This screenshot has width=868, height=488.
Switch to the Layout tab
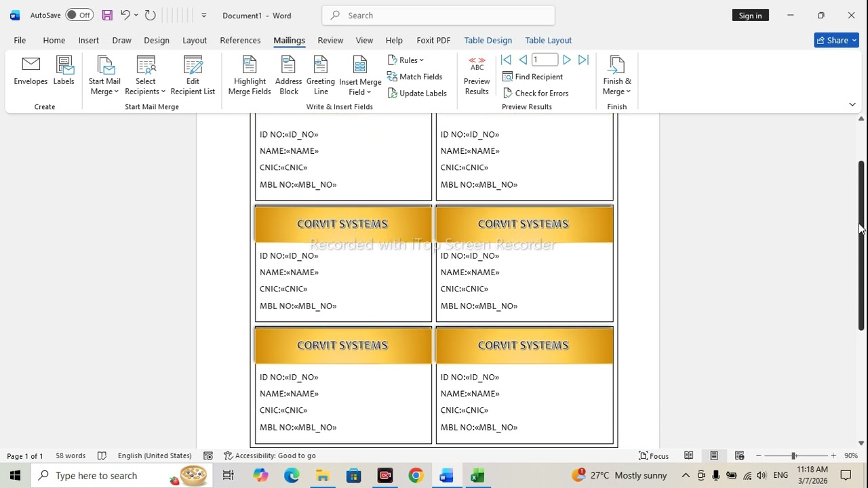click(195, 40)
